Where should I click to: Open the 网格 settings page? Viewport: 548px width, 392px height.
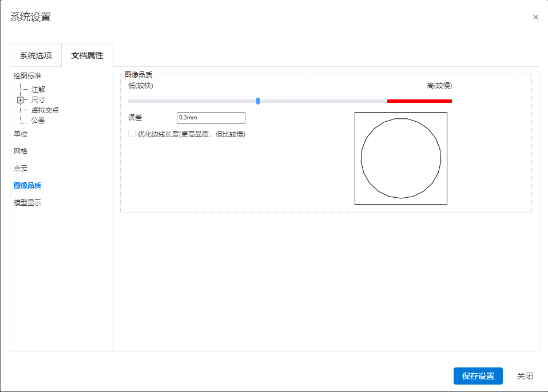click(21, 151)
